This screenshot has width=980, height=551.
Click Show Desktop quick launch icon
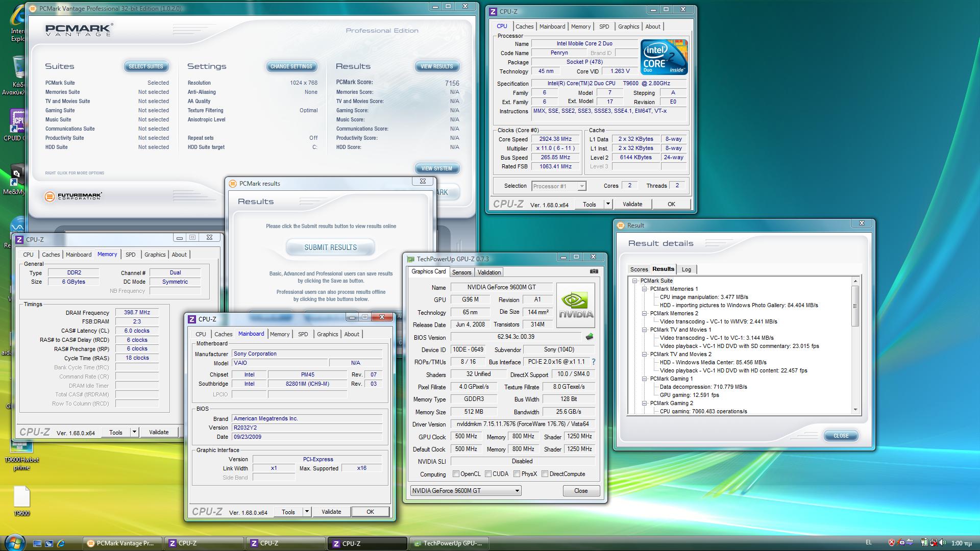(x=37, y=543)
